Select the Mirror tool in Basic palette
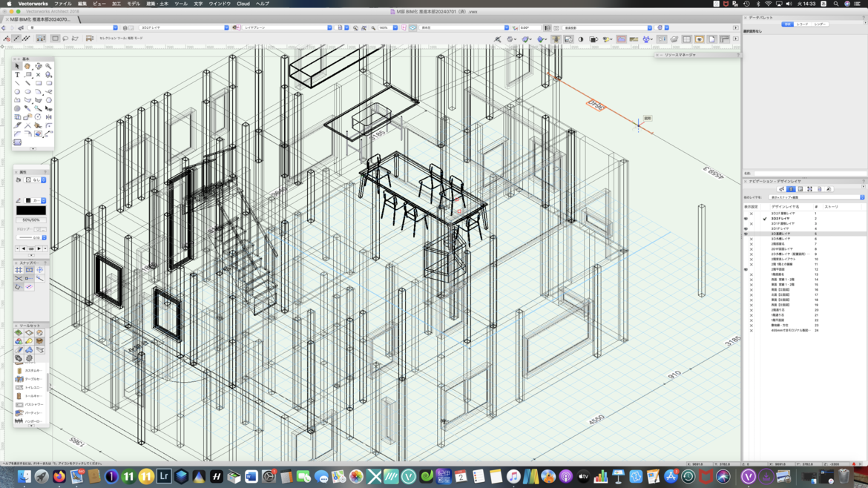 [48, 116]
